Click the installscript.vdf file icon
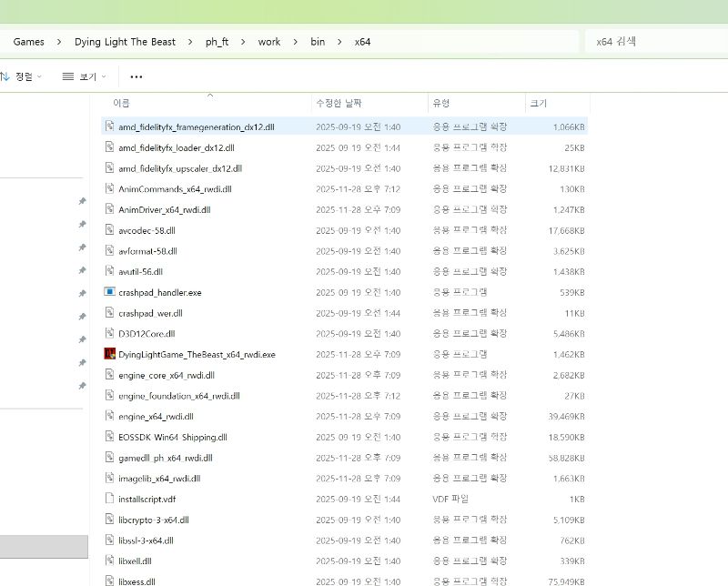Screen dimensions: 728x586 (109, 499)
